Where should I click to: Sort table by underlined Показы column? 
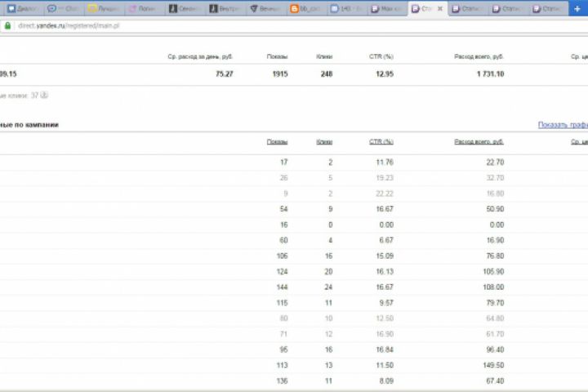tap(277, 142)
